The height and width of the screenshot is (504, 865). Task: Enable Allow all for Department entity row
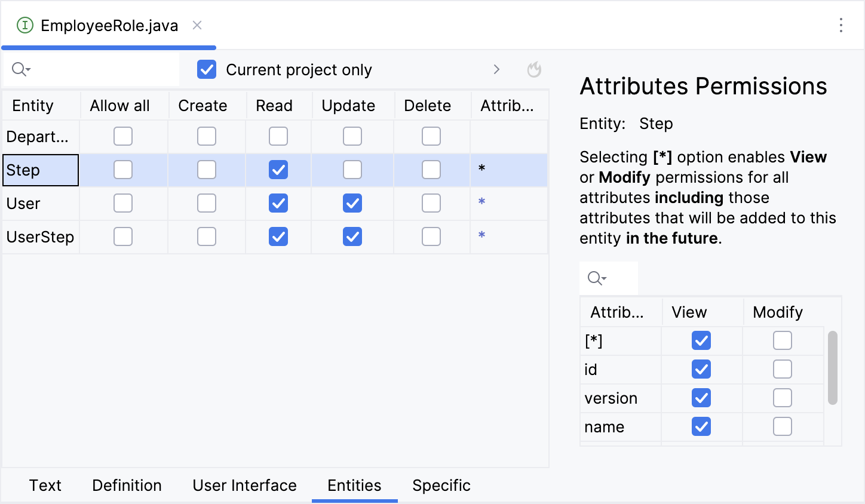[x=123, y=136]
